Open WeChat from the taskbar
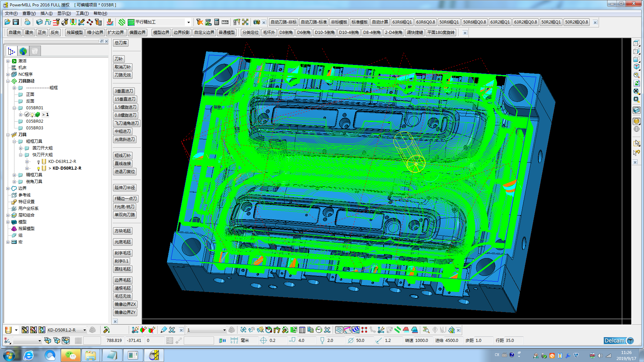Image resolution: width=644 pixels, height=362 pixels. [x=70, y=355]
